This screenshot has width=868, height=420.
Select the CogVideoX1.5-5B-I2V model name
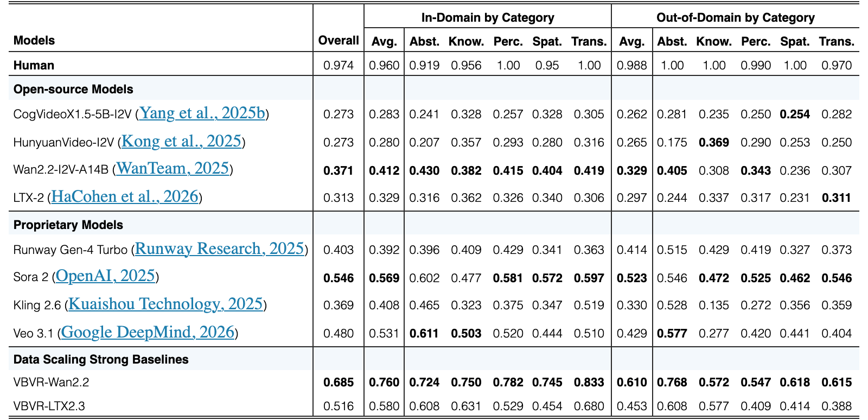(x=73, y=114)
